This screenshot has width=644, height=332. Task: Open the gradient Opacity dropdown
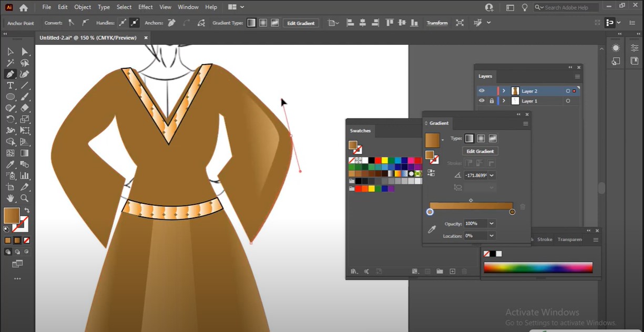(x=492, y=224)
